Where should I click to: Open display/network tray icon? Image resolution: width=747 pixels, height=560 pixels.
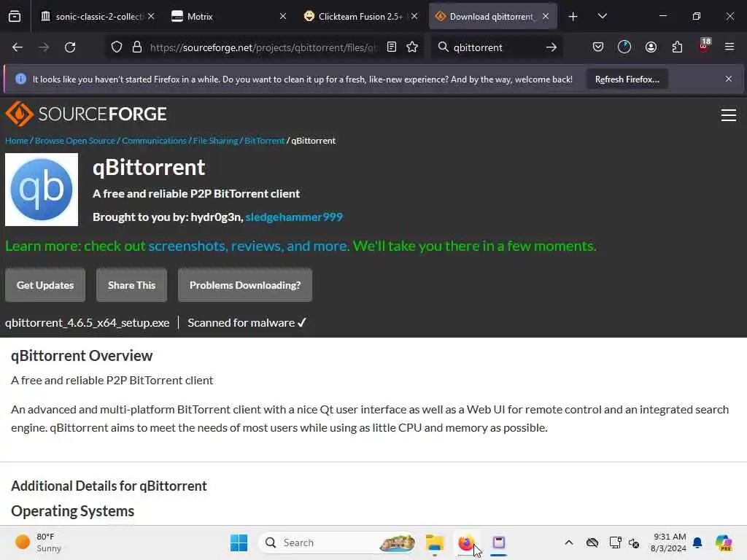pos(615,542)
